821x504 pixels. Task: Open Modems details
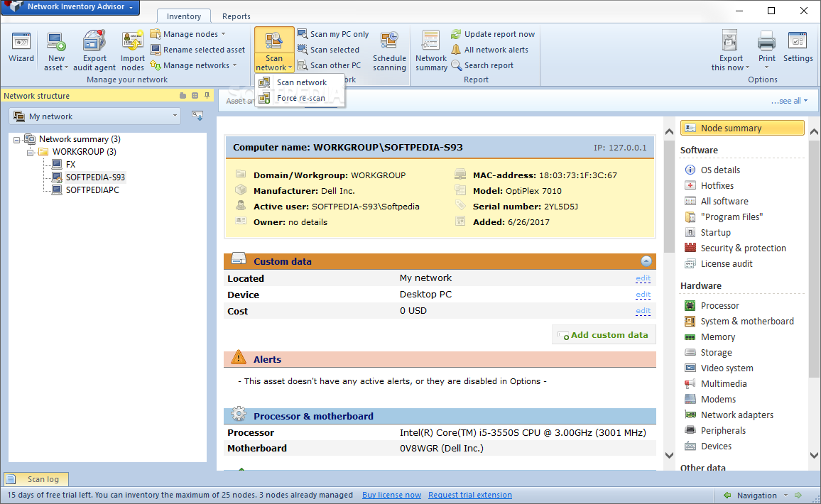(718, 400)
